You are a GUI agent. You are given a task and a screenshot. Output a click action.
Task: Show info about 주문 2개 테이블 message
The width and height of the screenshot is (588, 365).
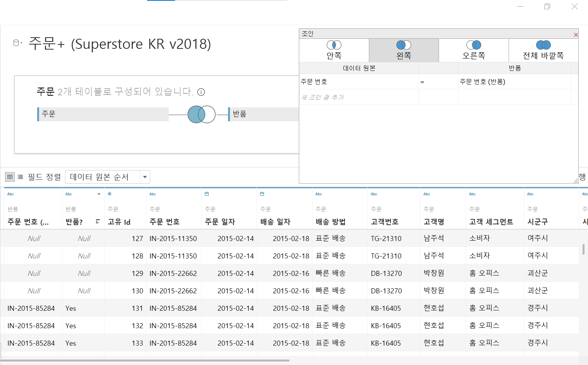[x=201, y=92]
